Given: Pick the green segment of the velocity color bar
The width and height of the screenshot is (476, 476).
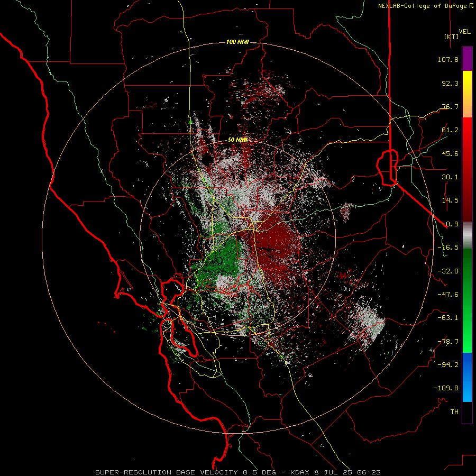Looking at the screenshot, I should pyautogui.click(x=467, y=300).
